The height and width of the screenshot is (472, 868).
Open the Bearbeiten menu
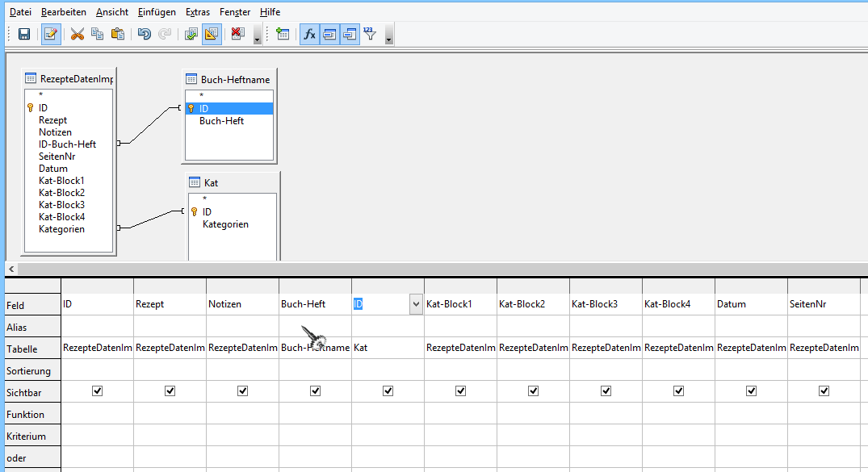click(x=64, y=12)
